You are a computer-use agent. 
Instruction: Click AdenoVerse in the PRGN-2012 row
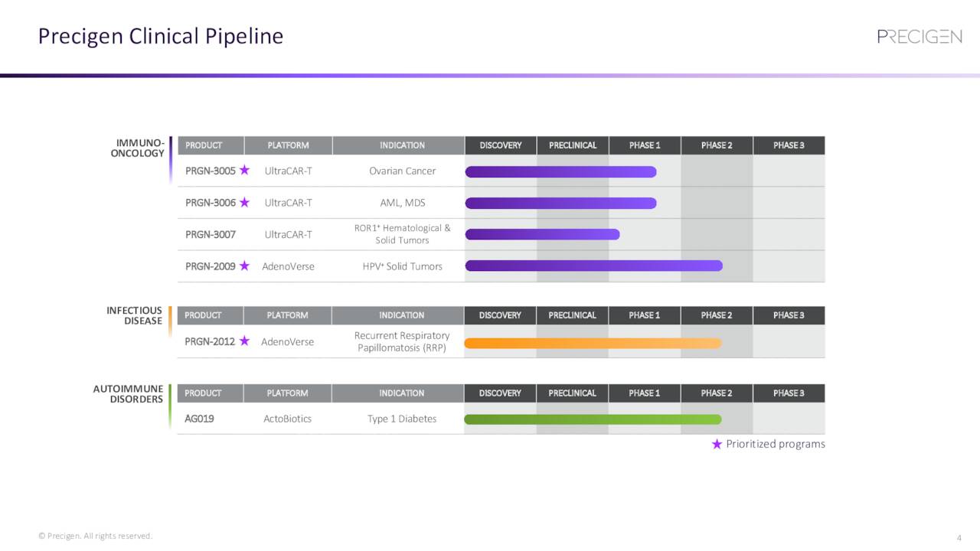pos(287,341)
